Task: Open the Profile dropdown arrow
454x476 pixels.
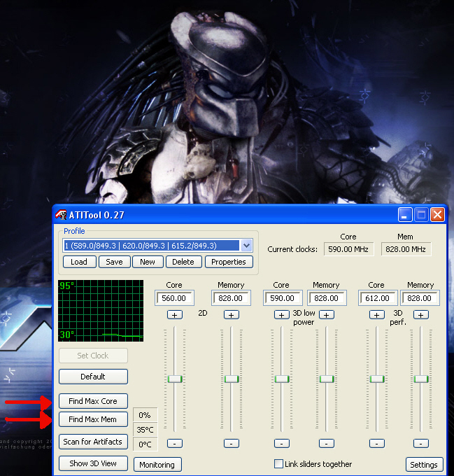Action: [246, 245]
